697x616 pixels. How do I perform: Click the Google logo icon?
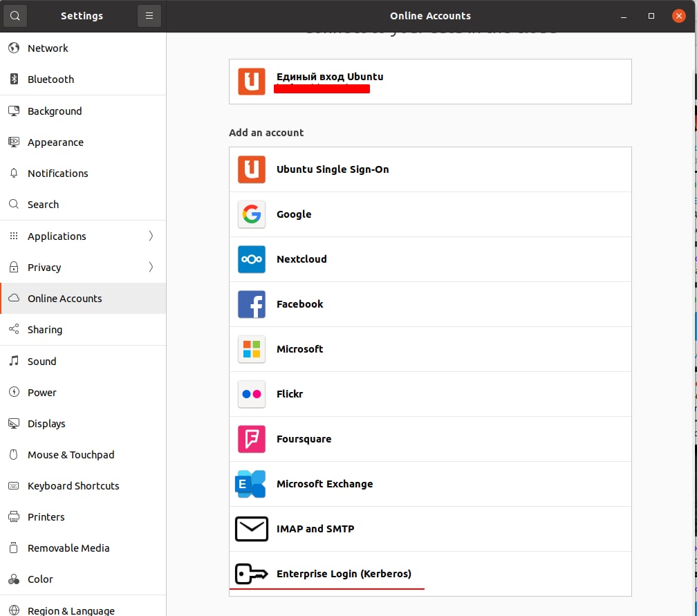coord(252,214)
